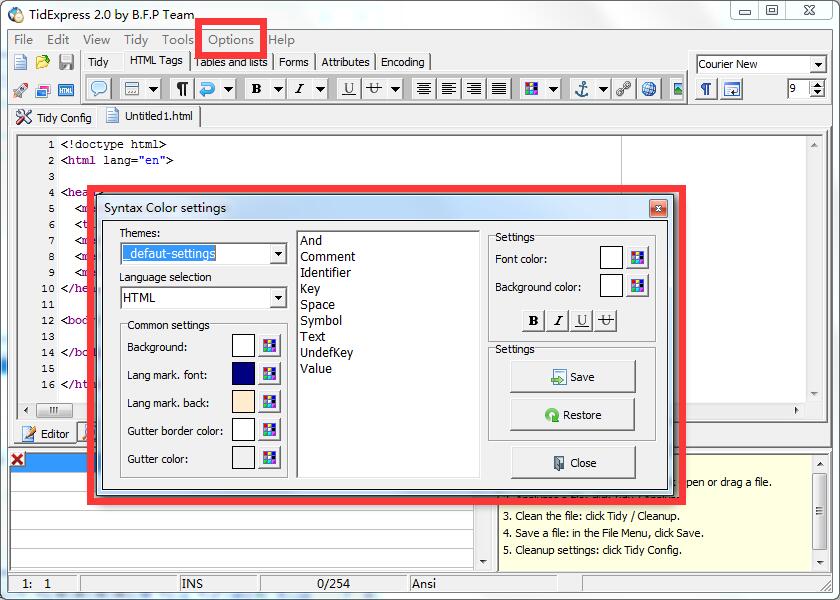The image size is (840, 600).
Task: Click the underline tag toolbar icon
Action: 349,88
